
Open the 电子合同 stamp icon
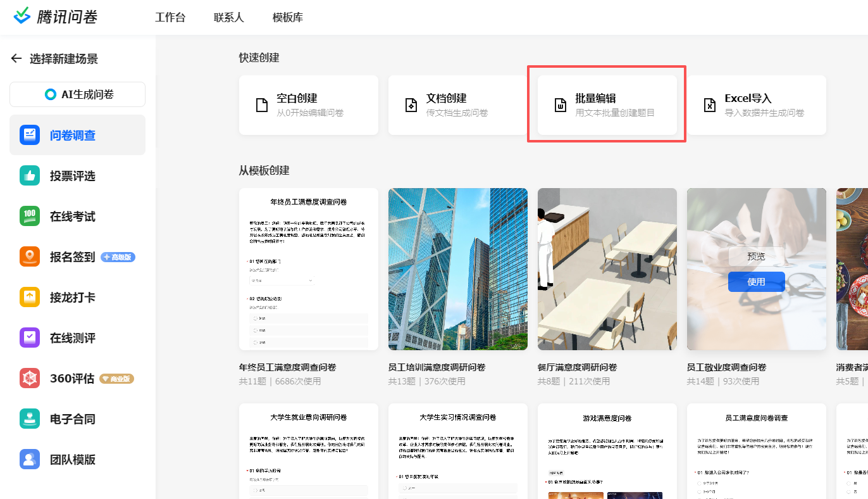30,419
